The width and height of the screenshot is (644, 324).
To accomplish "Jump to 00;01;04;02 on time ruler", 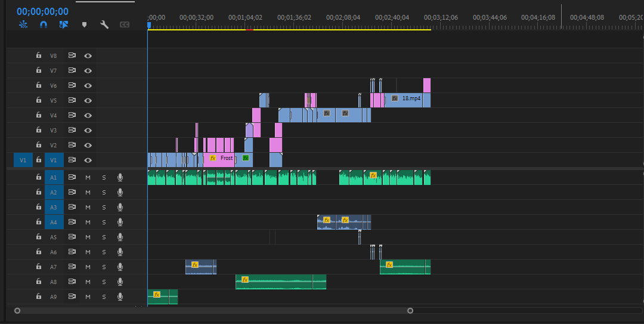I will pyautogui.click(x=245, y=17).
